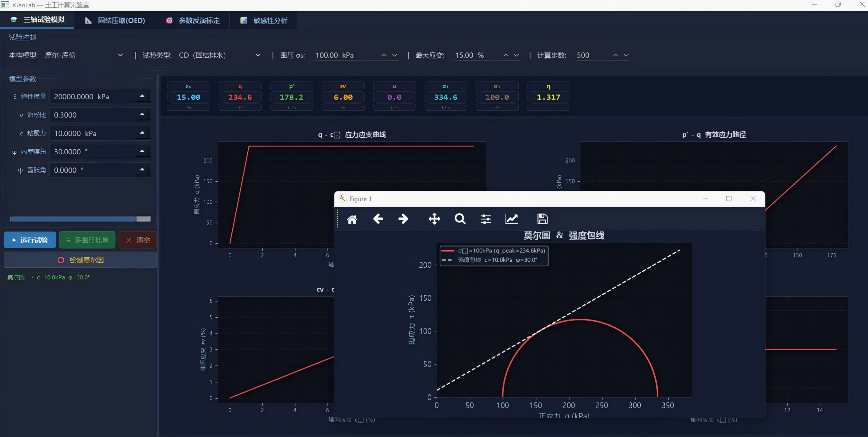
Task: Open the 三轴试验模拟 tab
Action: click(37, 20)
